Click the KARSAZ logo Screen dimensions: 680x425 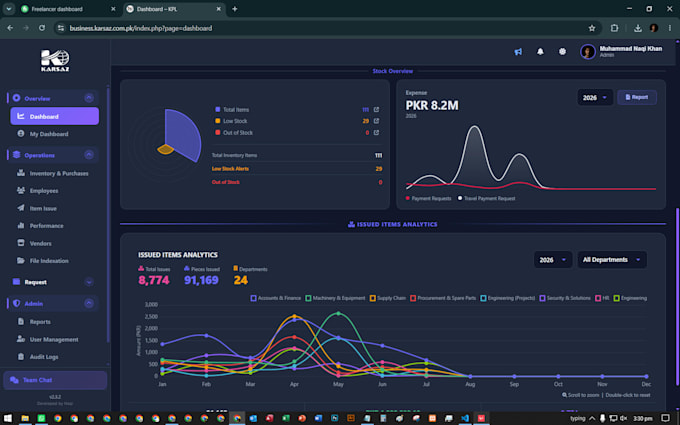click(55, 60)
